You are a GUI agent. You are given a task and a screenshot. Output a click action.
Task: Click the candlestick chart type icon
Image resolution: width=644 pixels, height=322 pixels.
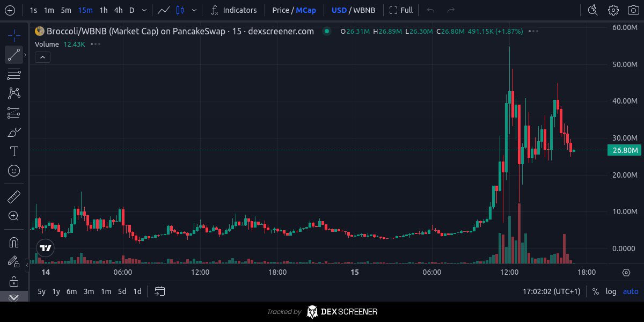180,10
